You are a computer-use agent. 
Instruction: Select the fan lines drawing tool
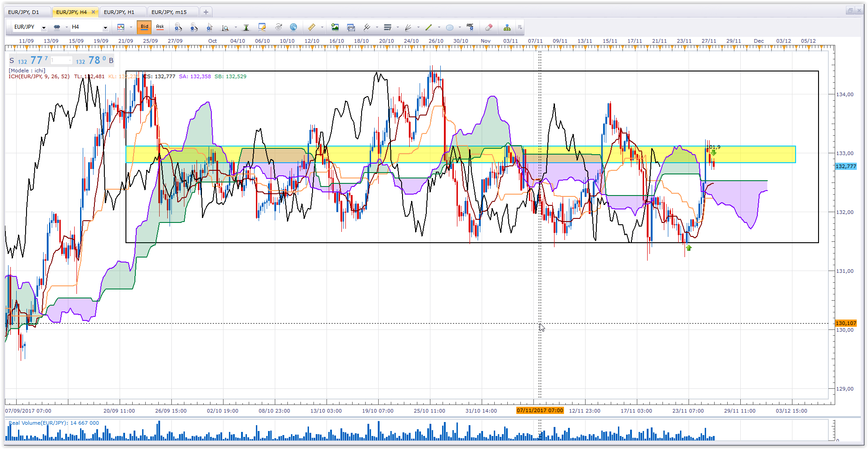[408, 27]
